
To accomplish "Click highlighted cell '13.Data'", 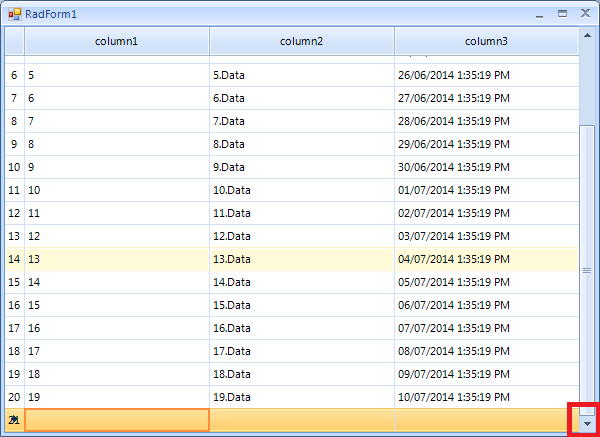I will tap(302, 259).
